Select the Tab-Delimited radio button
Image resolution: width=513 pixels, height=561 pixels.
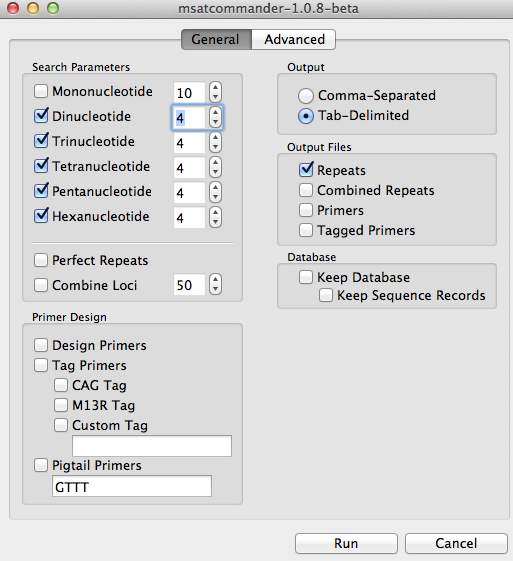coord(306,116)
